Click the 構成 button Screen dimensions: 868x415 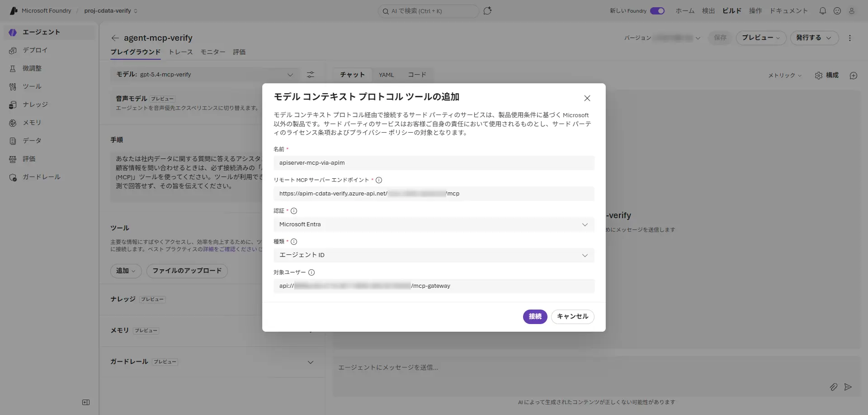pyautogui.click(x=827, y=76)
